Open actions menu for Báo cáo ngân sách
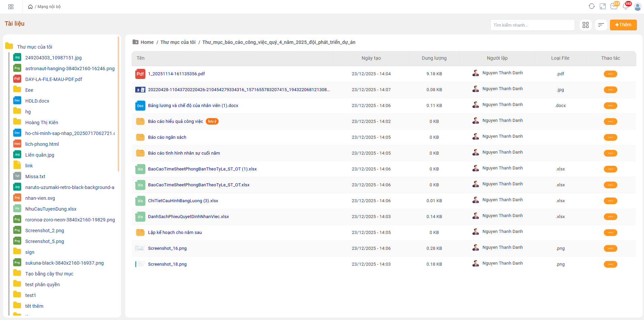644x320 pixels. [x=610, y=137]
